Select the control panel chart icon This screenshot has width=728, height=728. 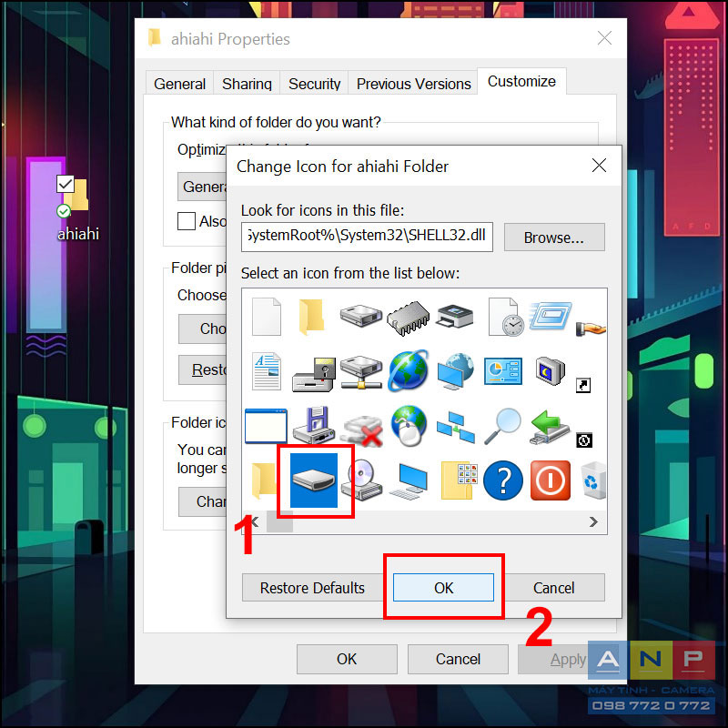pos(503,371)
